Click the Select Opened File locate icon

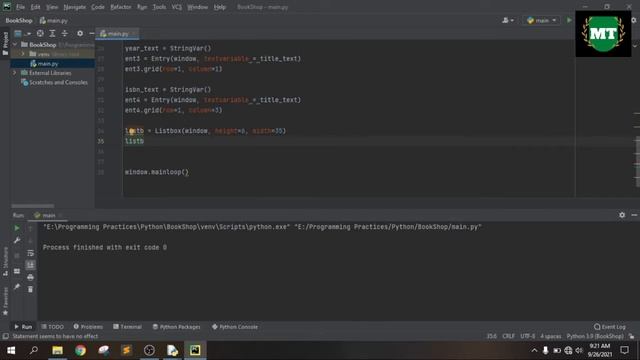tap(40, 33)
